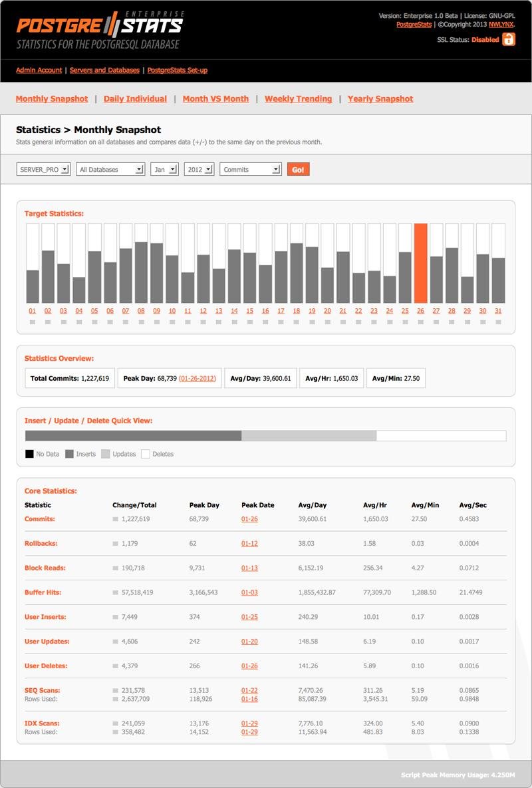The height and width of the screenshot is (788, 532).
Task: Click the PostgreStats logo in the header
Action: tap(100, 27)
